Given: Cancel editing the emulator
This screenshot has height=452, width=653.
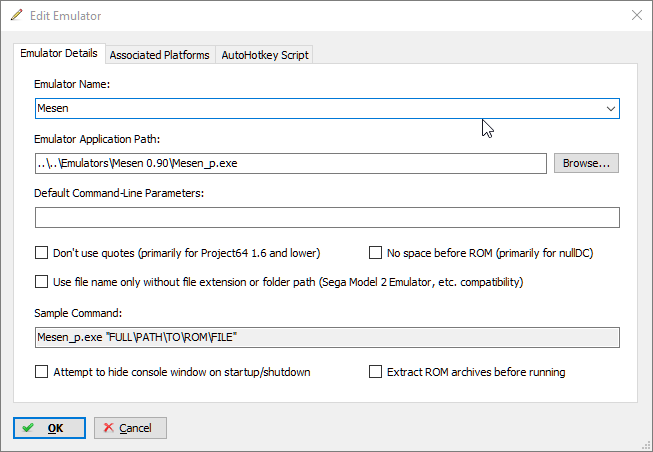Looking at the screenshot, I should coord(130,428).
